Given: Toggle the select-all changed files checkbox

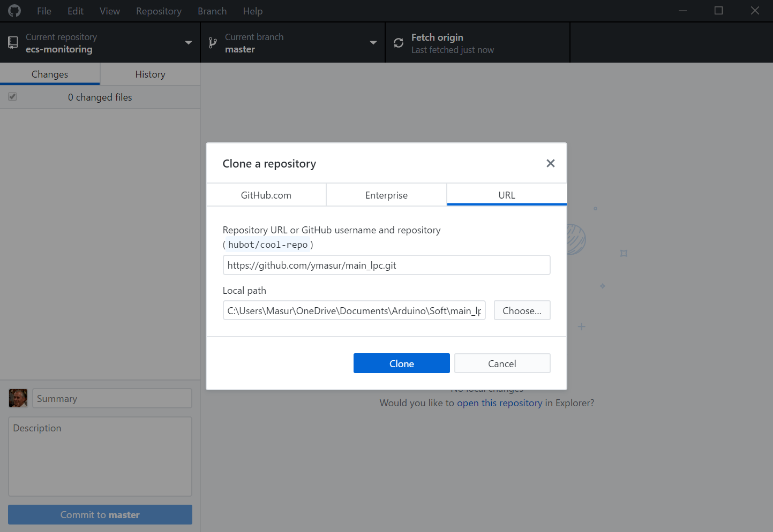Looking at the screenshot, I should coord(12,97).
